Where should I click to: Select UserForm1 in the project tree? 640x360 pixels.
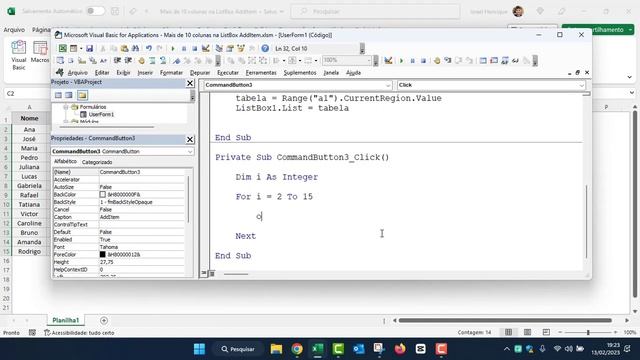[101, 114]
